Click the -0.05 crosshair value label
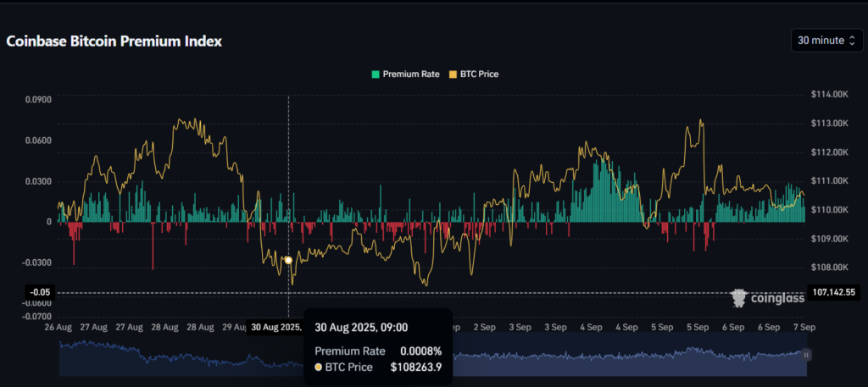 [x=39, y=292]
